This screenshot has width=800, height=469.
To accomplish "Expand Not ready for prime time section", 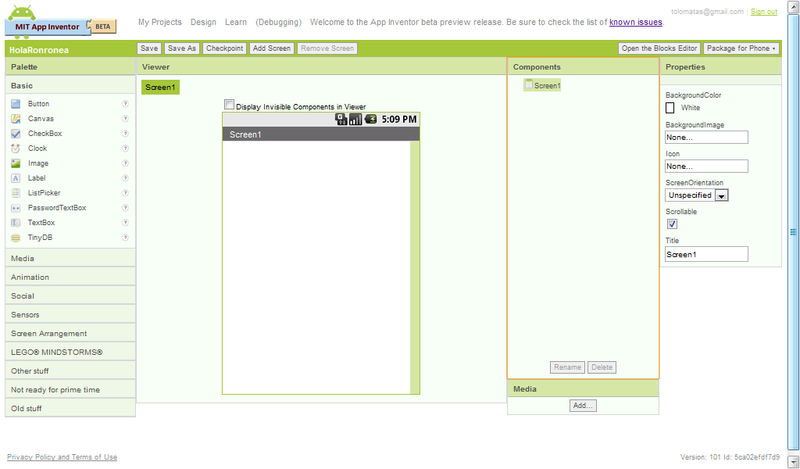I will 70,390.
